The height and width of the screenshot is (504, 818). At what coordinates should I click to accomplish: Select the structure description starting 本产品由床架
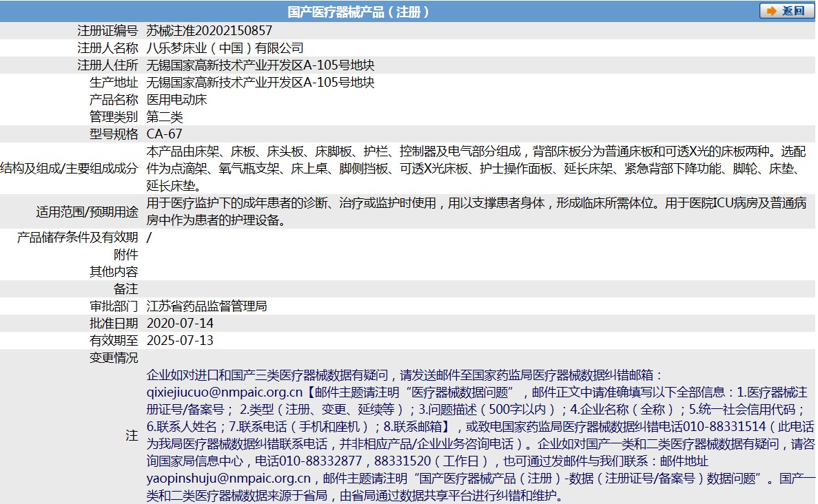click(x=478, y=169)
